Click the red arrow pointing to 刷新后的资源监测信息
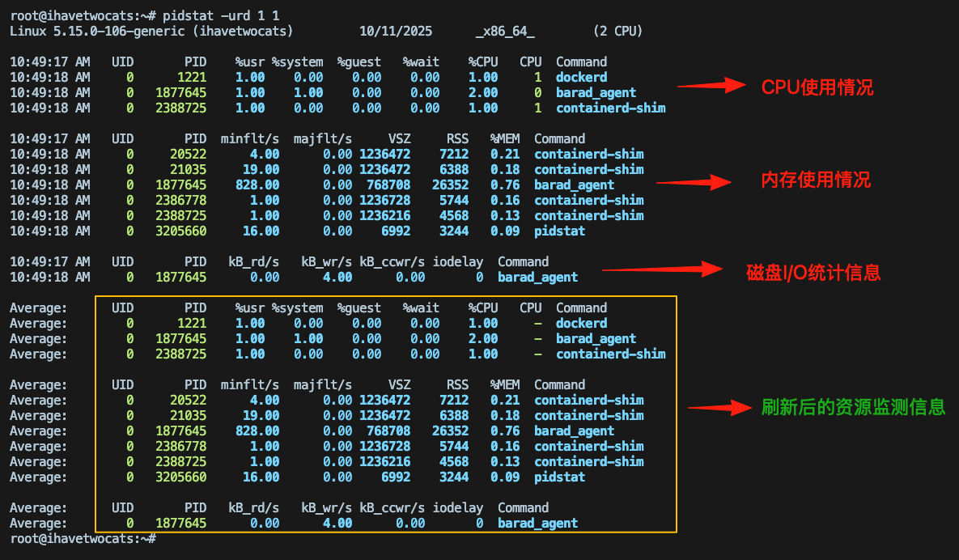Image resolution: width=959 pixels, height=560 pixels. click(720, 409)
